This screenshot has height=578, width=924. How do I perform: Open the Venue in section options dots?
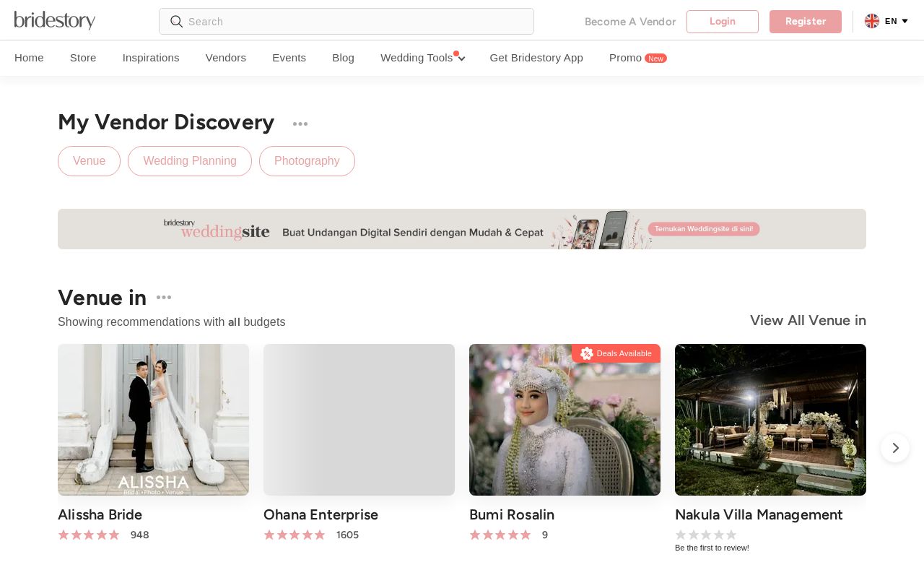[164, 298]
